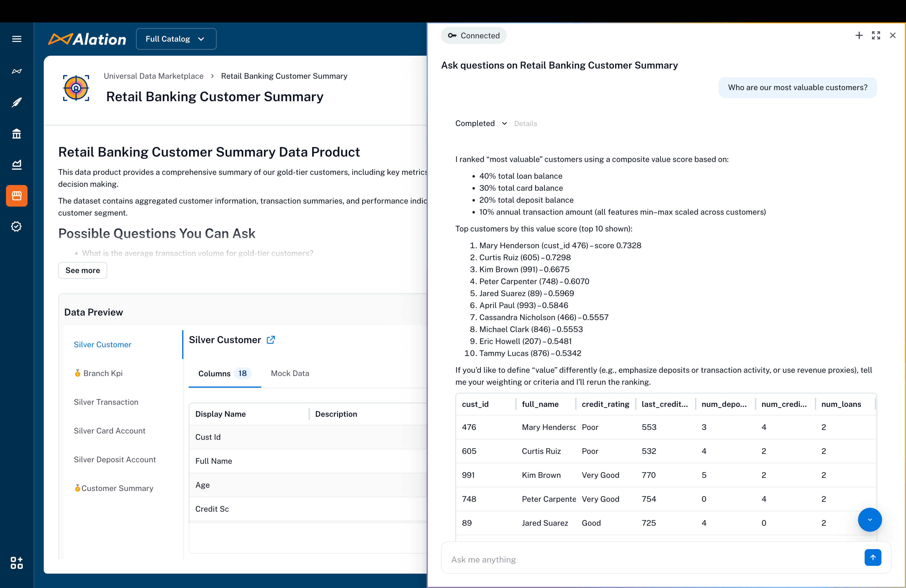
Task: Select the Age column row
Action: 308,485
